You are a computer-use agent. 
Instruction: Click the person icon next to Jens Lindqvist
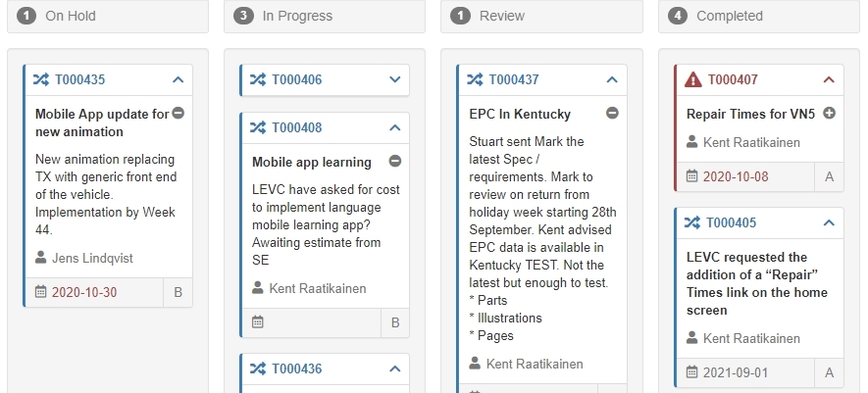coord(40,258)
